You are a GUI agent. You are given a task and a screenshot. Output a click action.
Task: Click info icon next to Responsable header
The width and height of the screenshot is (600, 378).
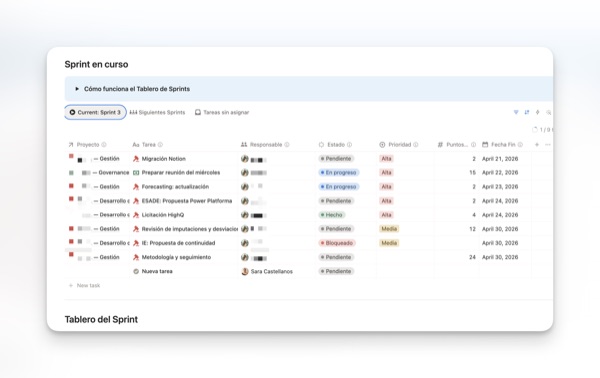coord(287,145)
